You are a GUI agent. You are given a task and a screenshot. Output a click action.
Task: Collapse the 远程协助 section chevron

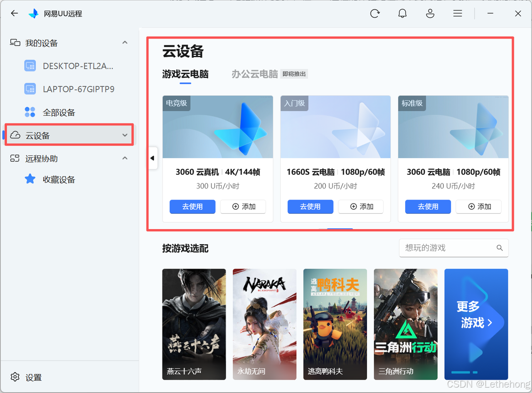[125, 158]
